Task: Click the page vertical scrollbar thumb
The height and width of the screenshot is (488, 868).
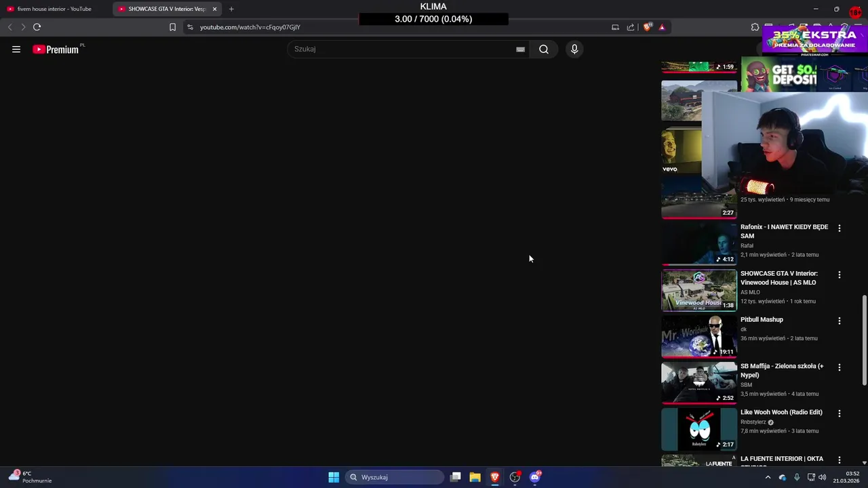Action: pyautogui.click(x=863, y=339)
